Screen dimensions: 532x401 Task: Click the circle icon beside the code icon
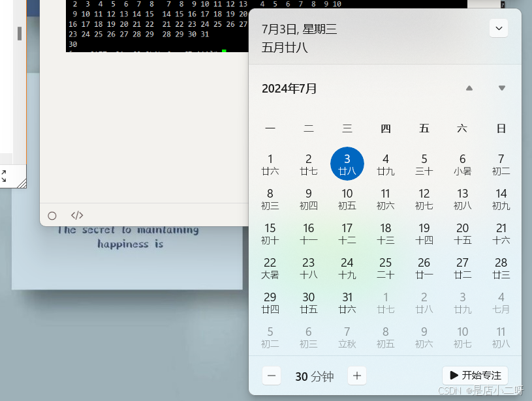click(52, 216)
